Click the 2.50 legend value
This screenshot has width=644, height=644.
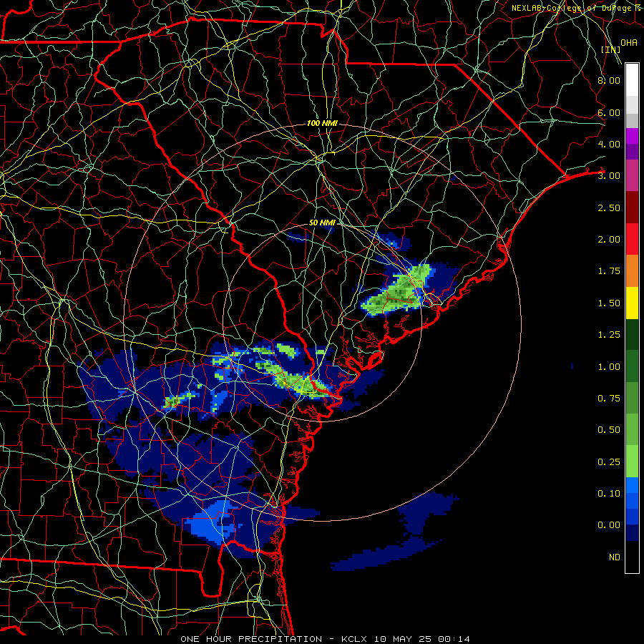609,208
